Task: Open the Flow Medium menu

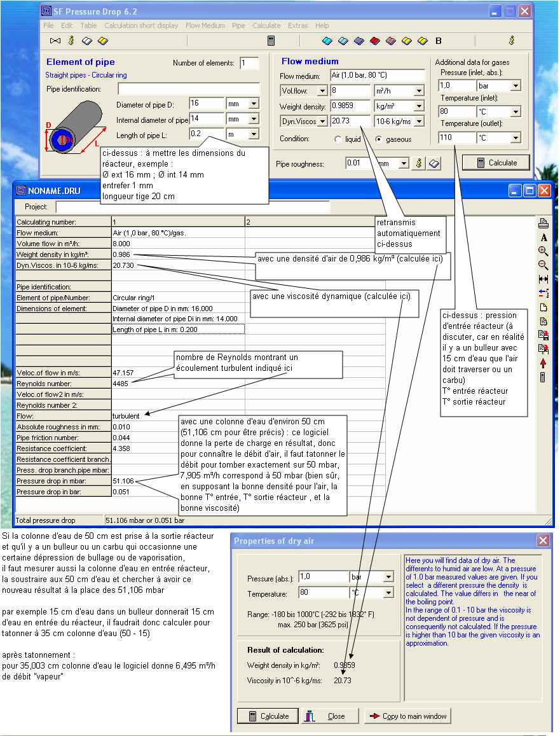Action: (205, 25)
